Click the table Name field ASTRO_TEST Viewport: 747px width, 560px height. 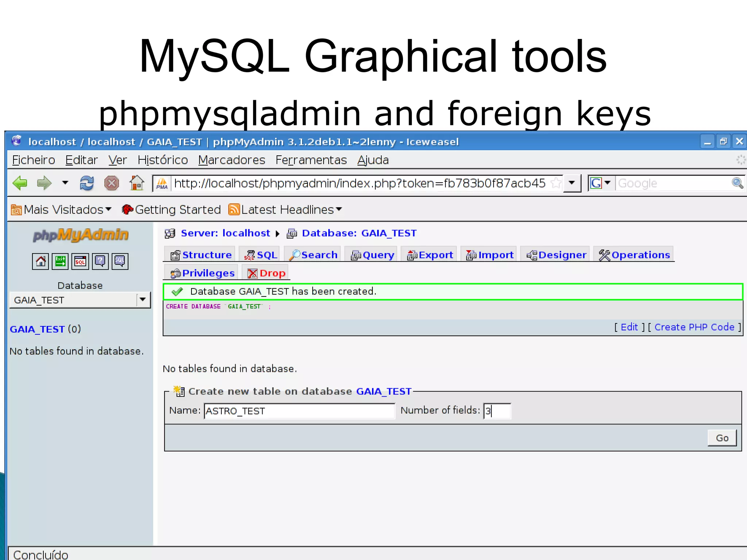299,411
